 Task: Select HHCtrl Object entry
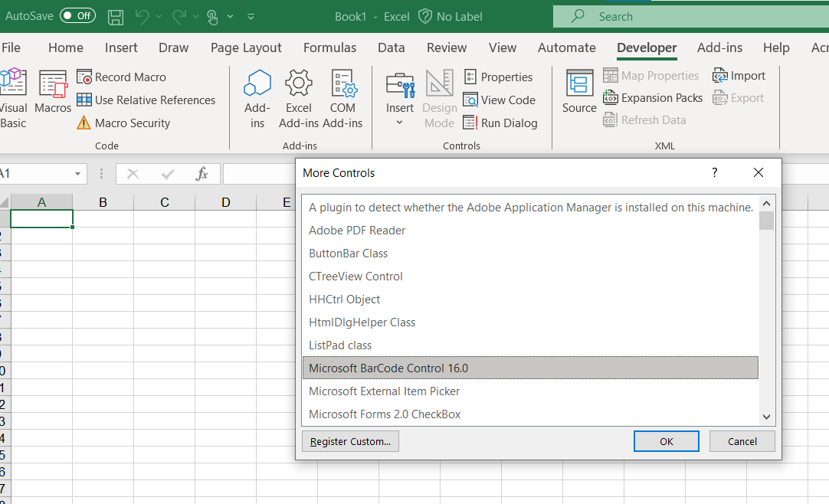tap(530, 299)
